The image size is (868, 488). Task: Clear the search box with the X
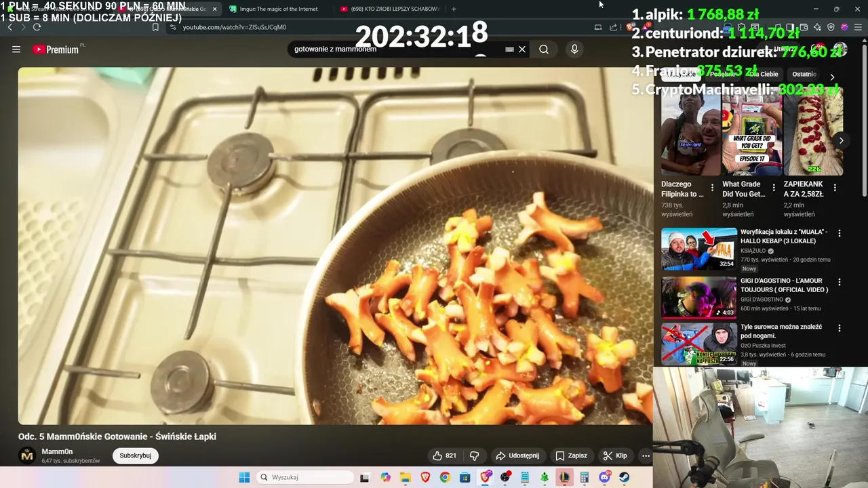coord(522,49)
